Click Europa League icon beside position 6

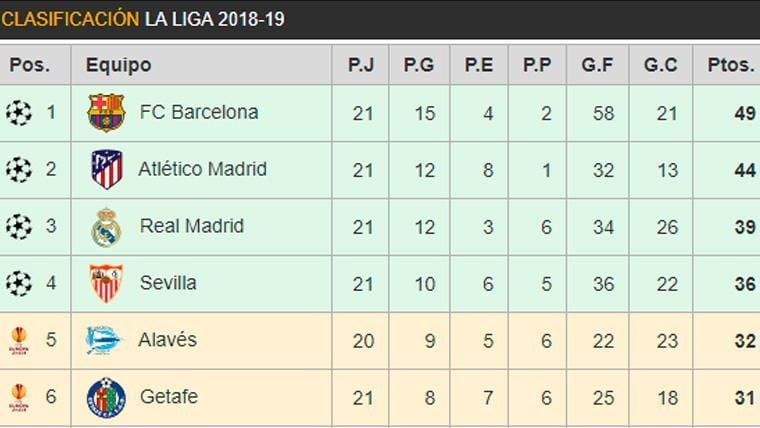pyautogui.click(x=19, y=397)
